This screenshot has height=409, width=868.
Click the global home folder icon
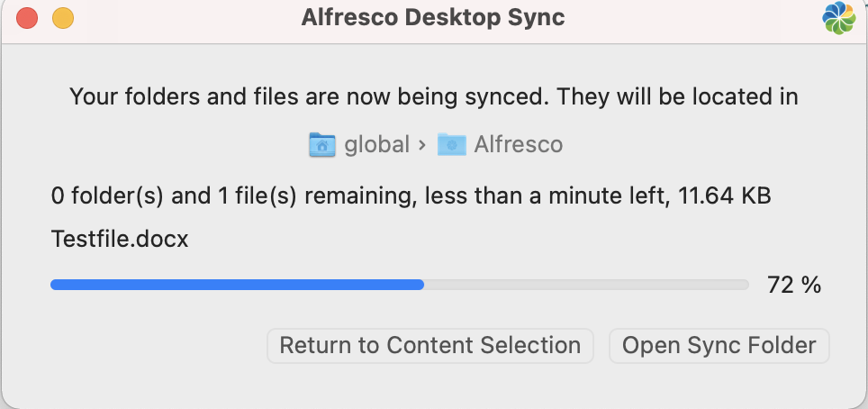click(x=321, y=144)
